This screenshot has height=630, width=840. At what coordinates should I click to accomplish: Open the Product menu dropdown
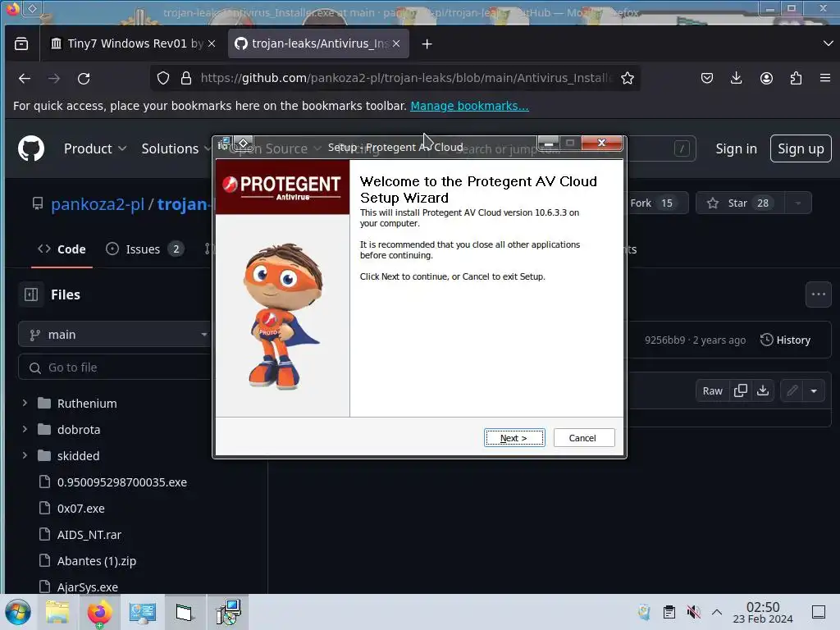tap(95, 148)
